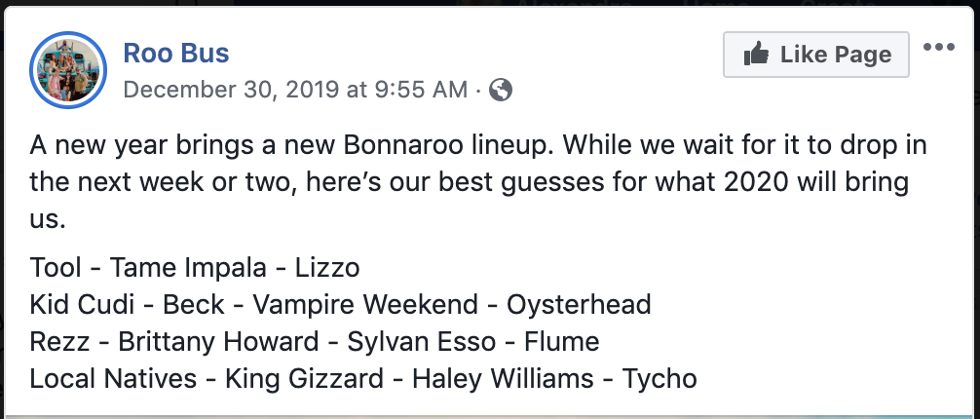Open the December 30, 2019 timestamp link
The height and width of the screenshot is (419, 980).
(x=295, y=91)
